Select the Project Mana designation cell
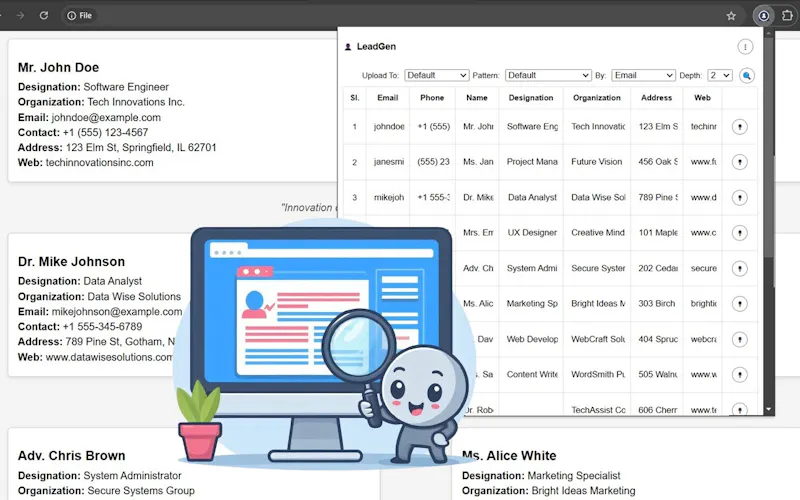 (x=531, y=162)
